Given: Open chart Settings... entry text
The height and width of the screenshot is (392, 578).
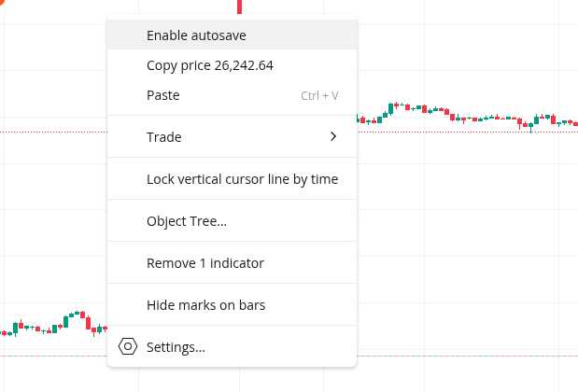Looking at the screenshot, I should [176, 347].
